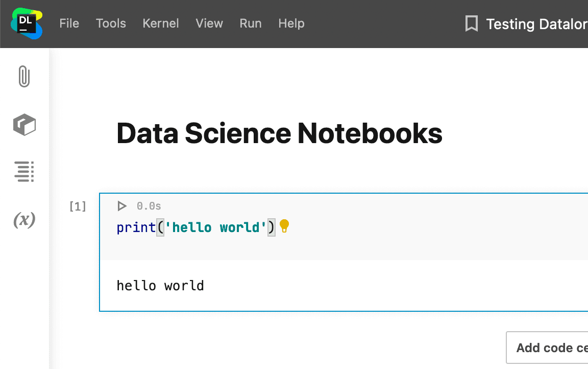Open the variables viewer panel
The image size is (588, 369).
(x=23, y=220)
